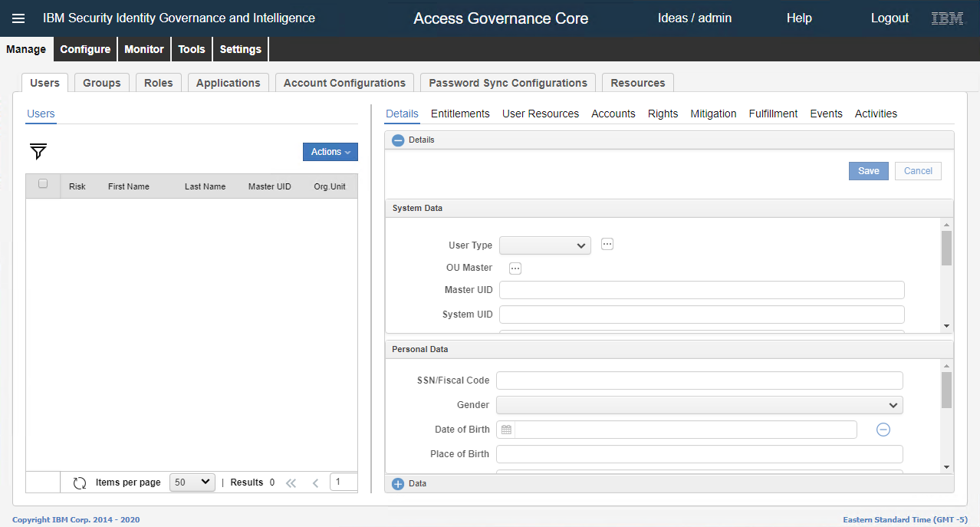Image resolution: width=980 pixels, height=527 pixels.
Task: Open the Date of Birth calendar picker
Action: tap(506, 429)
